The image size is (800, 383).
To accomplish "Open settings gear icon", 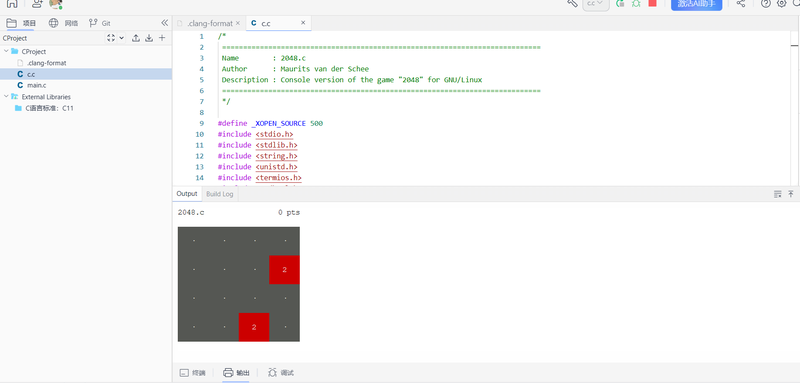I will [x=782, y=3].
